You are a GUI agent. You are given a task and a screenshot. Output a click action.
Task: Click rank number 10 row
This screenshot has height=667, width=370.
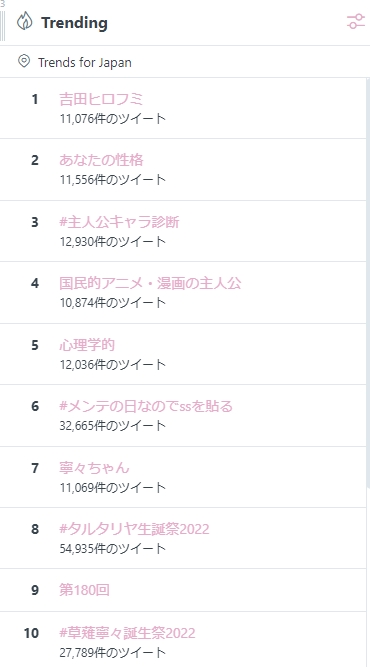click(x=183, y=639)
